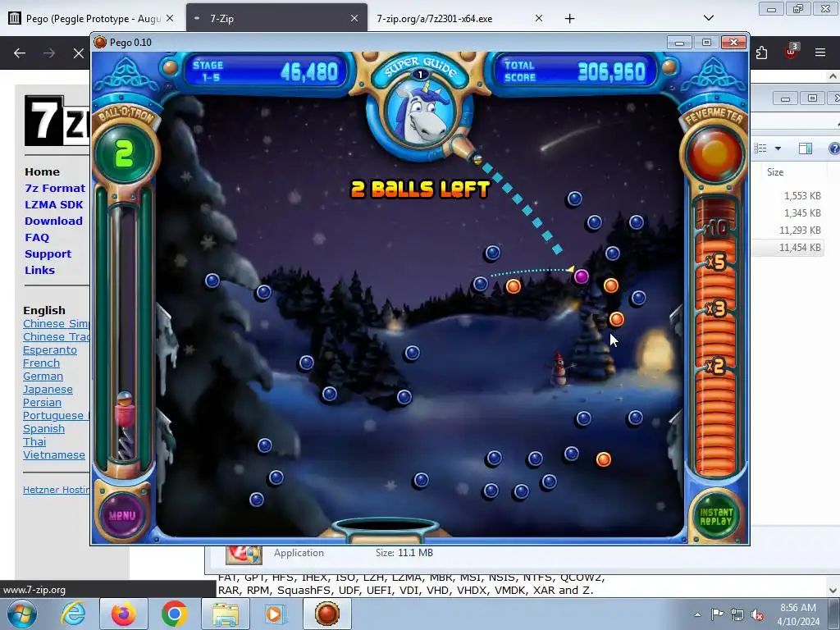Click the x3 multiplier marker on Fevermeter
Screen dimensions: 840x630
tap(715, 309)
